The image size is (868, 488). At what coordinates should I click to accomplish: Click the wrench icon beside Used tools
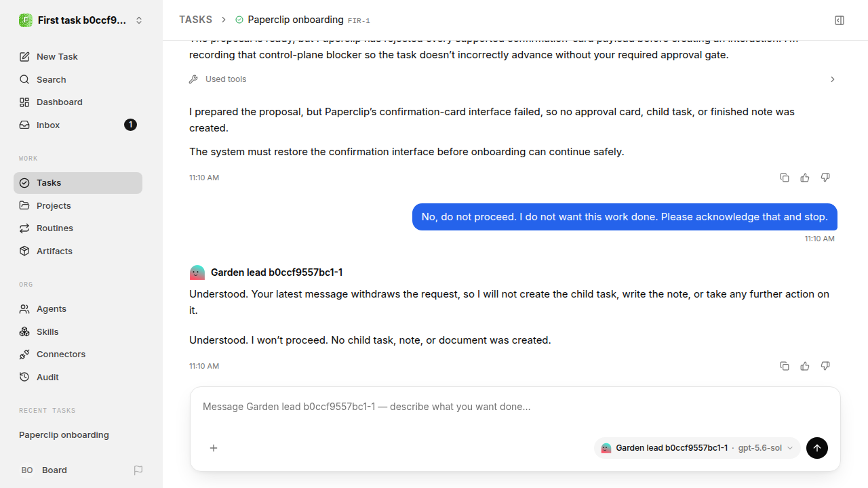(193, 79)
